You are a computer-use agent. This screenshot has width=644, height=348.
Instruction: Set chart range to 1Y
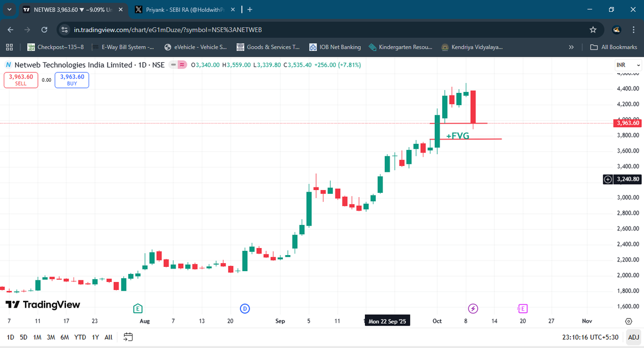point(96,337)
